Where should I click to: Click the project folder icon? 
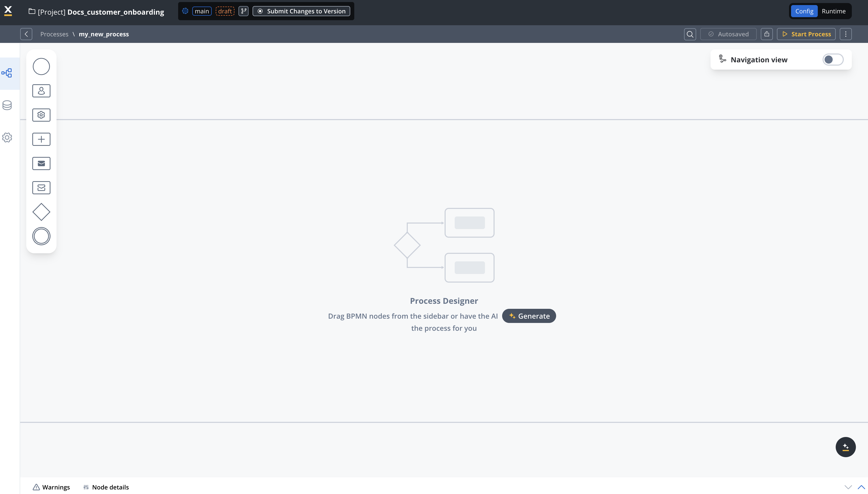(x=32, y=12)
